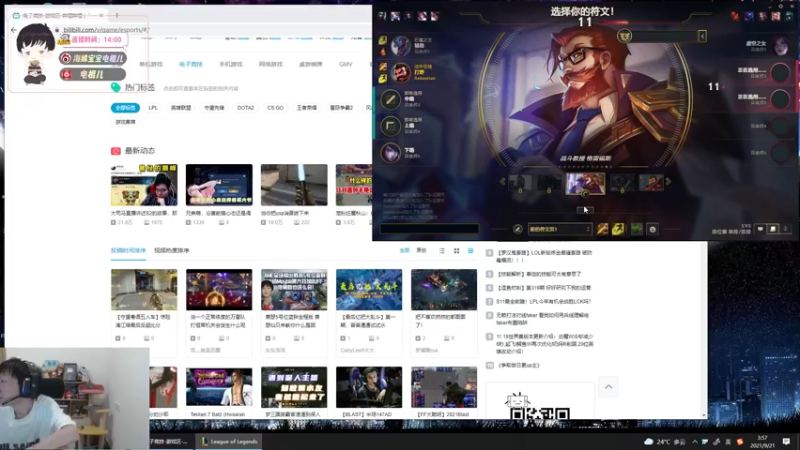This screenshot has width=800, height=450.
Task: Switch to the GMV category tab
Action: point(345,64)
